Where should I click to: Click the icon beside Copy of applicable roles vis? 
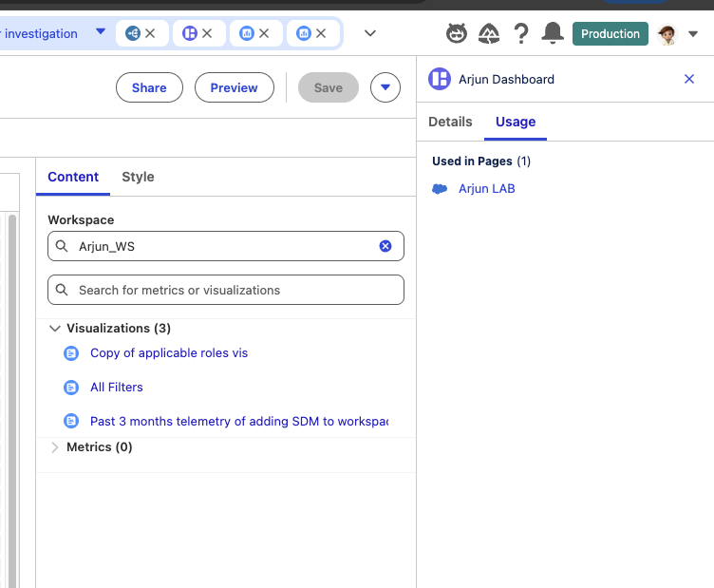tap(71, 353)
